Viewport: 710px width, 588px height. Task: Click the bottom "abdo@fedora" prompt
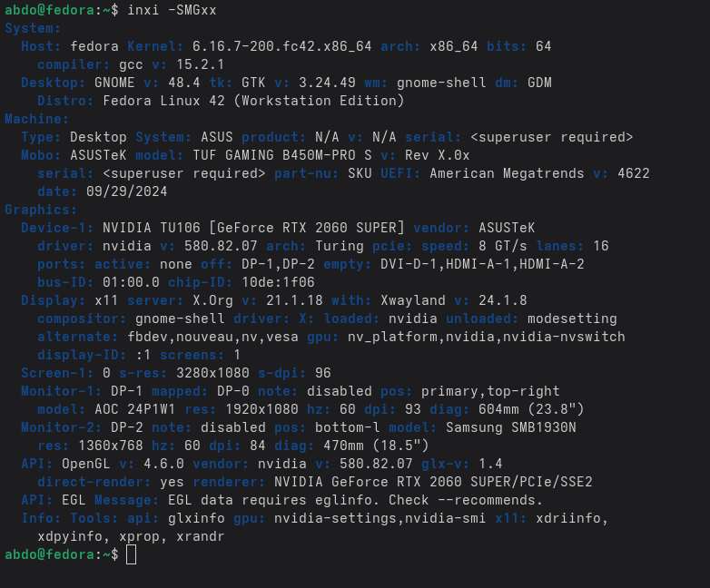[49, 554]
